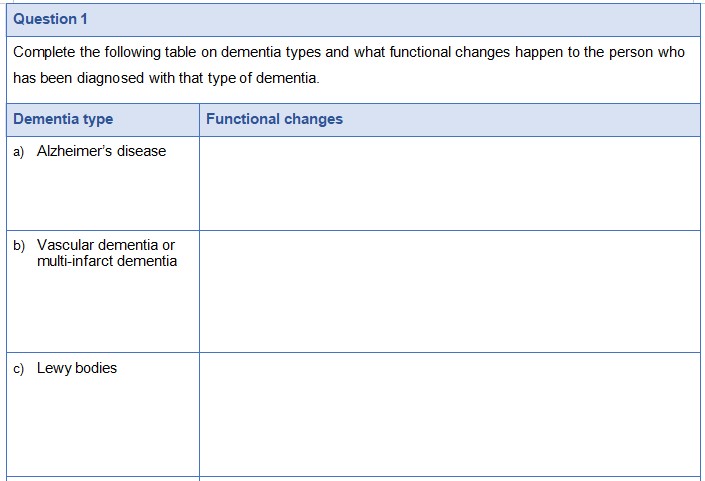
Task: Place cursor after "type of dementia." sentence end
Action: click(x=321, y=79)
